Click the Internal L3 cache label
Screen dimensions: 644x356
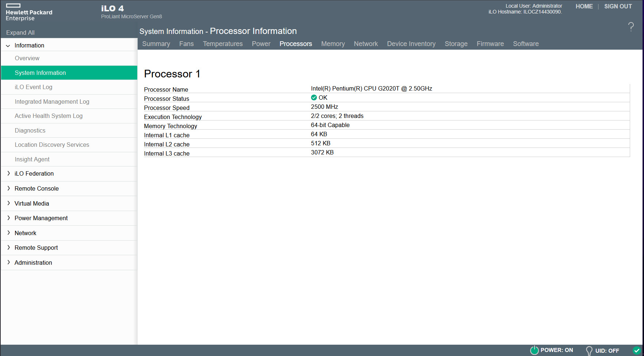pos(167,153)
